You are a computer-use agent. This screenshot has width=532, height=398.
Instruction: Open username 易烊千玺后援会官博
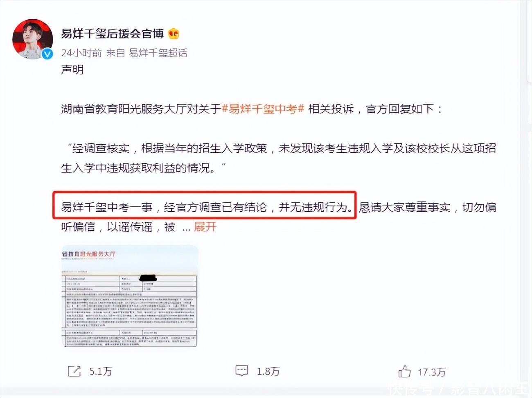[x=113, y=34]
